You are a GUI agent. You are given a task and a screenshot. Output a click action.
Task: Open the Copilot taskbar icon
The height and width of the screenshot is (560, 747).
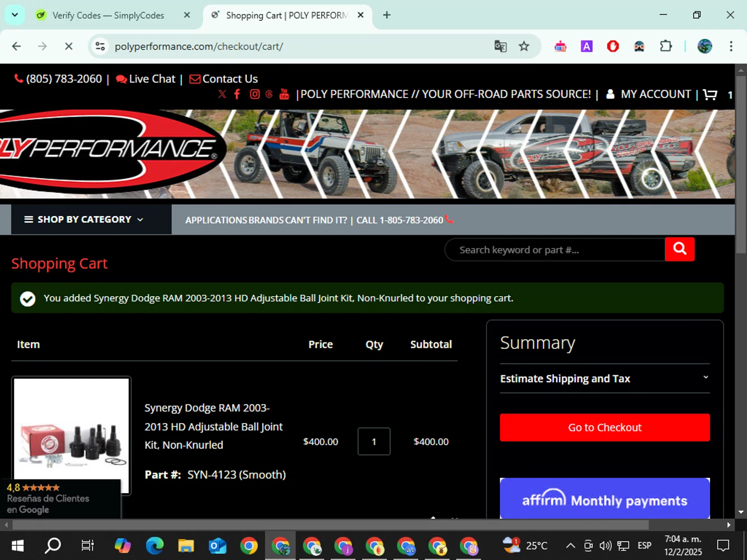[x=123, y=546]
